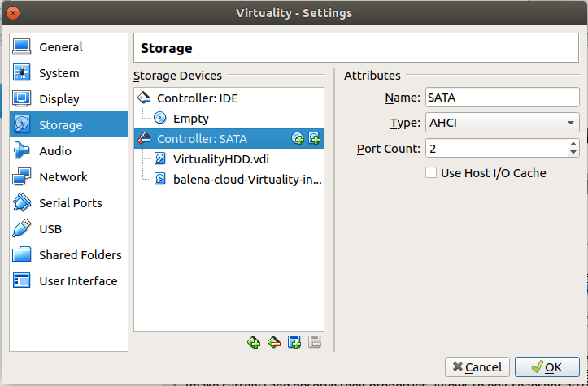Add hard disk to SATA controller
588x386 pixels.
point(314,139)
